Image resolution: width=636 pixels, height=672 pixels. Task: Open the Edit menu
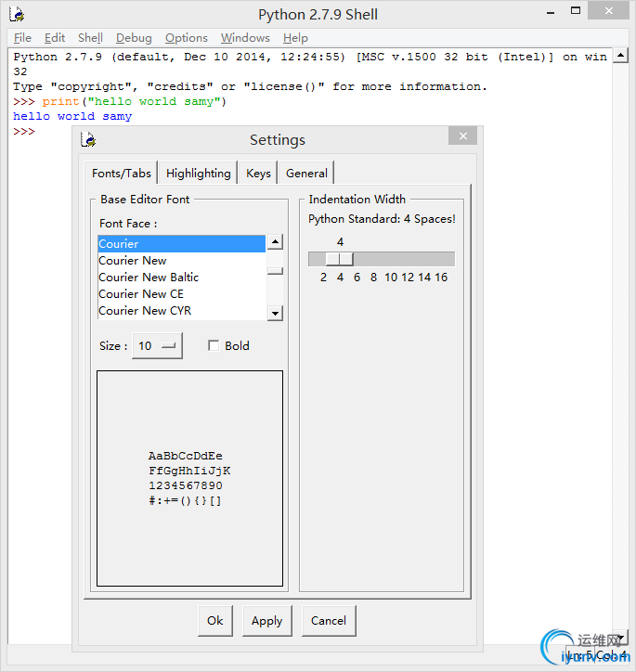[x=55, y=38]
